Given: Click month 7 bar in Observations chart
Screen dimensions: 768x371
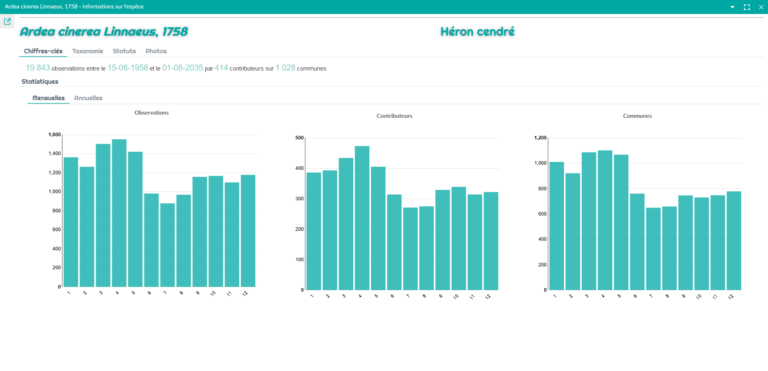Looking at the screenshot, I should (168, 245).
